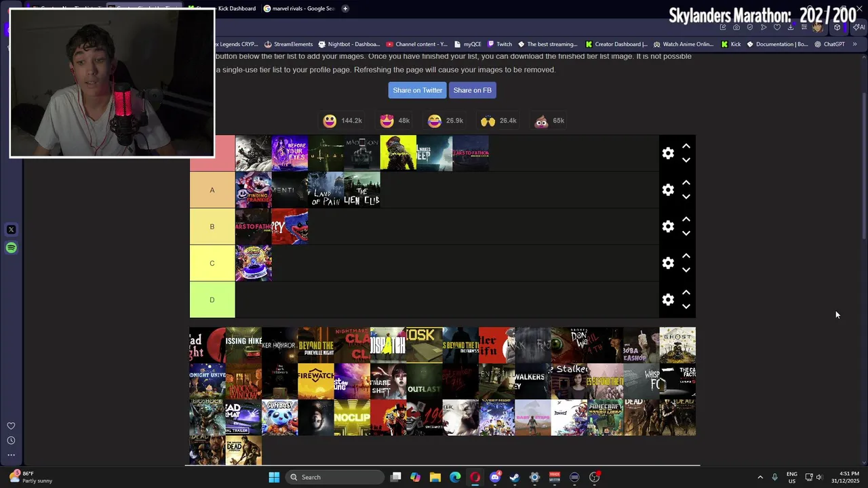Select Dispatch thumbnail in image pool
This screenshot has height=488, width=868.
pyautogui.click(x=388, y=346)
